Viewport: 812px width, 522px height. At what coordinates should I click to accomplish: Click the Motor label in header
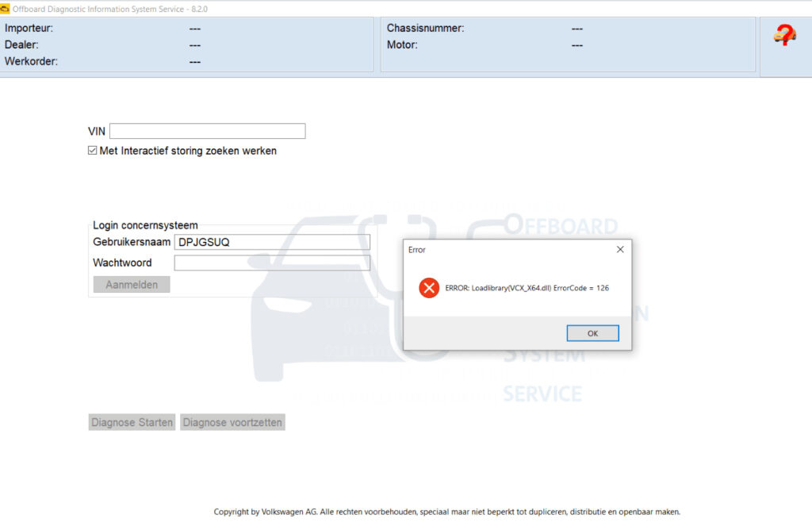click(x=402, y=45)
